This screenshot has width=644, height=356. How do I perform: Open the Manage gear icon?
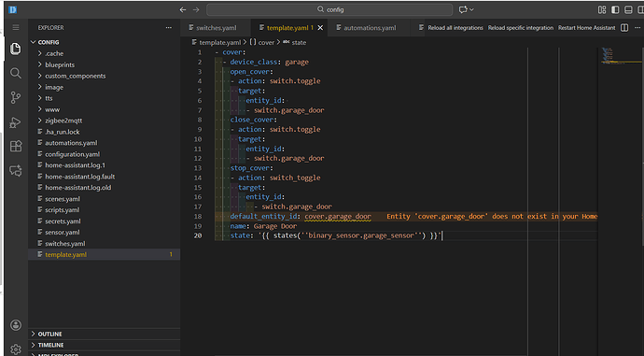point(16,349)
